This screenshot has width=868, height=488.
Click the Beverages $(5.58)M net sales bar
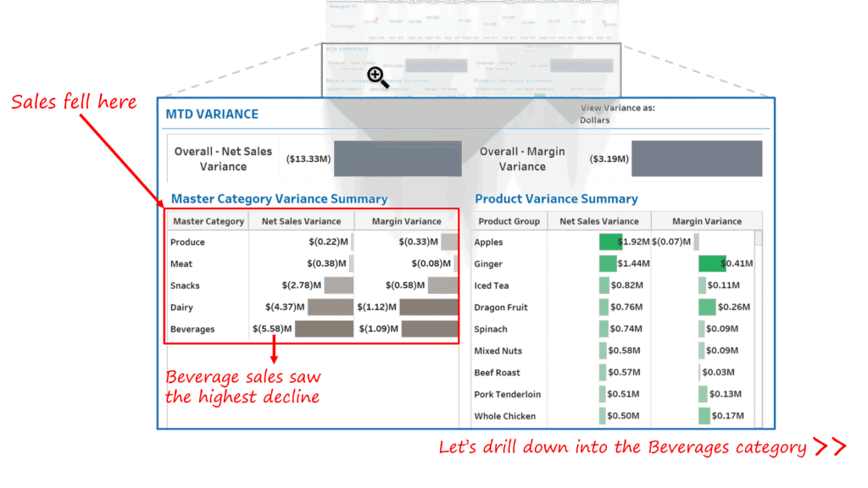324,329
